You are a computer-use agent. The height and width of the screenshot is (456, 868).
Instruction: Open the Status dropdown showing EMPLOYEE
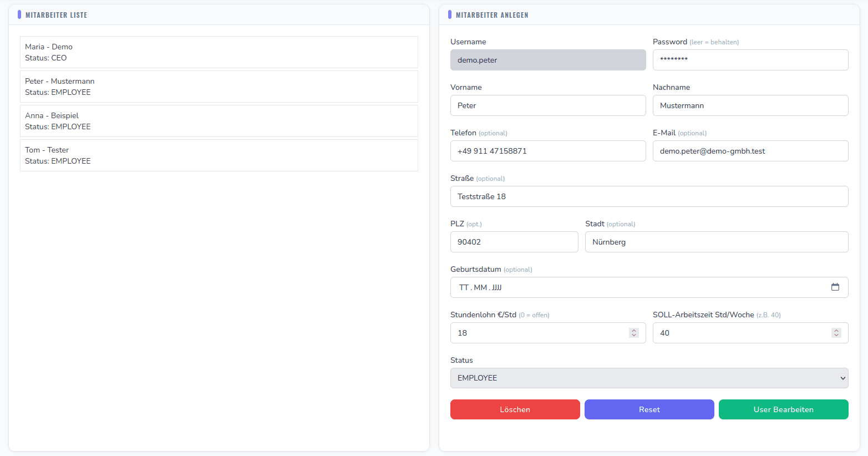649,378
